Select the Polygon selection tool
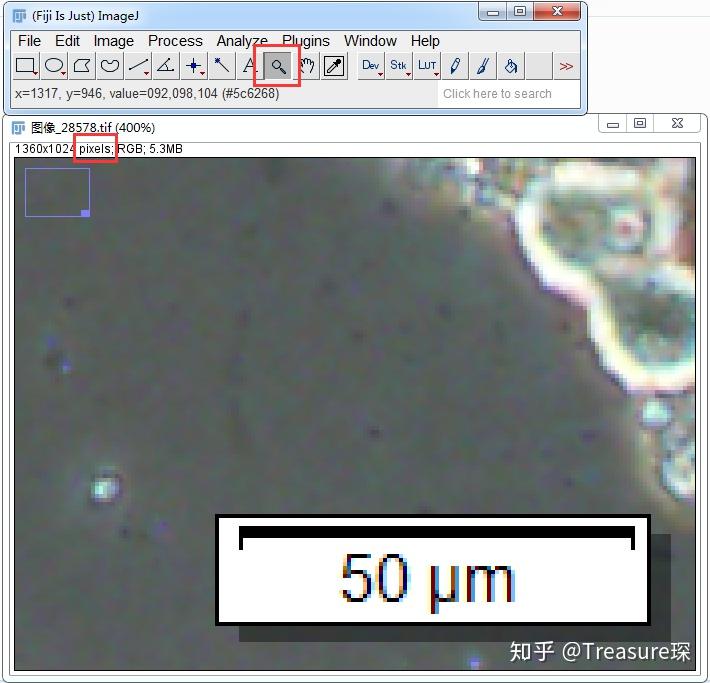Viewport: 710px width, 683px height. 82,66
